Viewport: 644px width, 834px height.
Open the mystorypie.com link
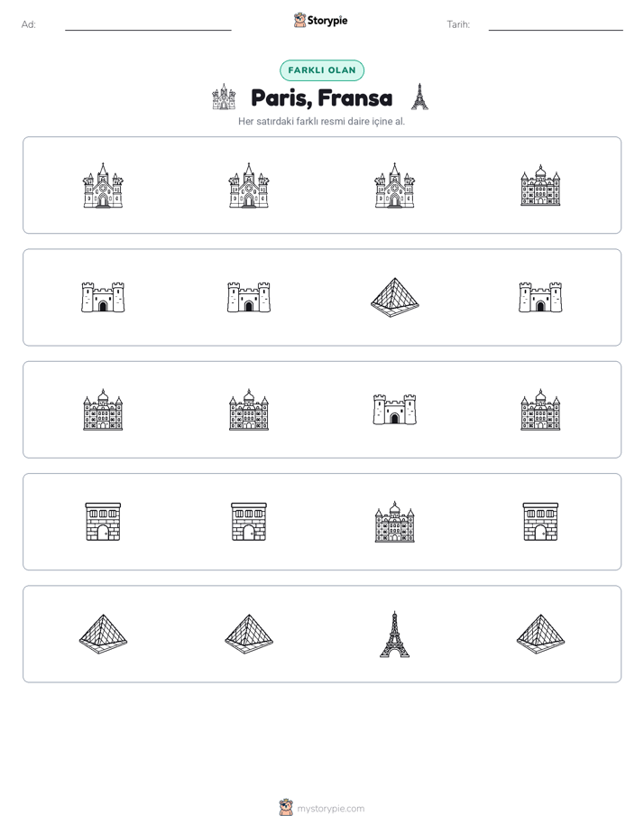(330, 809)
